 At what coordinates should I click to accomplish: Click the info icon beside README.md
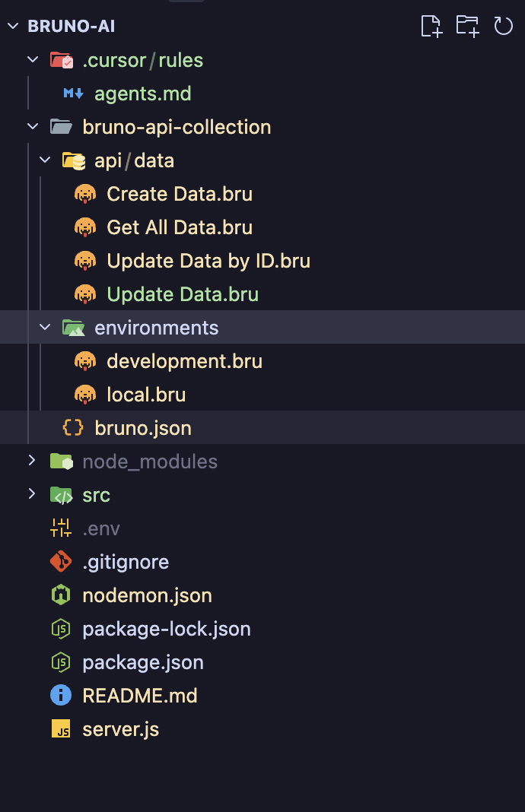pyautogui.click(x=61, y=696)
